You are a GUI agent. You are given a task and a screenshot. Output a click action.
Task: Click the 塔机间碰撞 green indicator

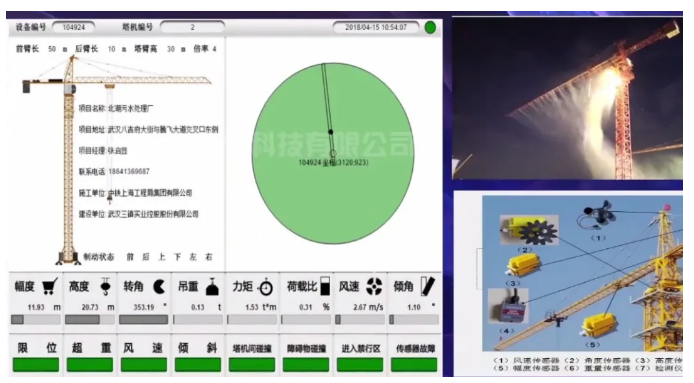[252, 365]
